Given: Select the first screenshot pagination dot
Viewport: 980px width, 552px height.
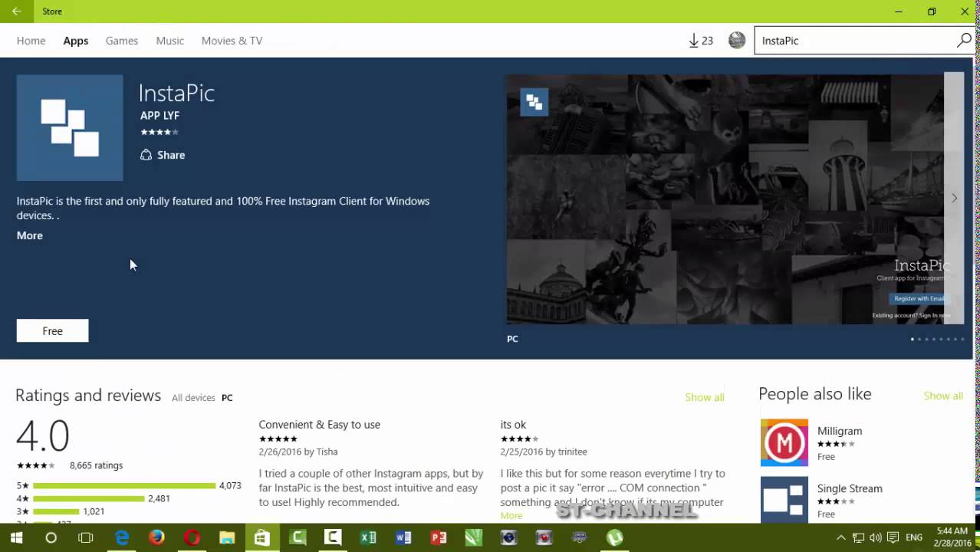Looking at the screenshot, I should [913, 339].
